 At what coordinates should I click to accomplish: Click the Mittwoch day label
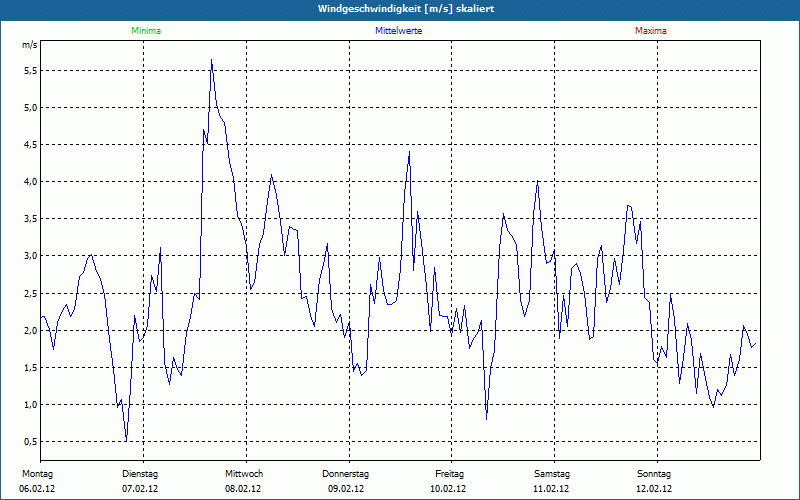pyautogui.click(x=244, y=474)
